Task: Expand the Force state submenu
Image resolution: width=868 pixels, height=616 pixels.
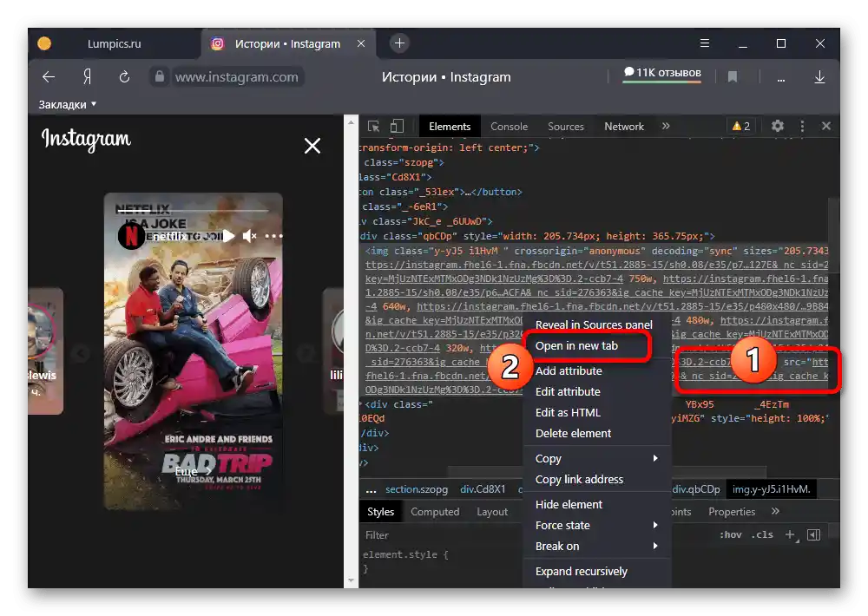Action: tap(597, 525)
